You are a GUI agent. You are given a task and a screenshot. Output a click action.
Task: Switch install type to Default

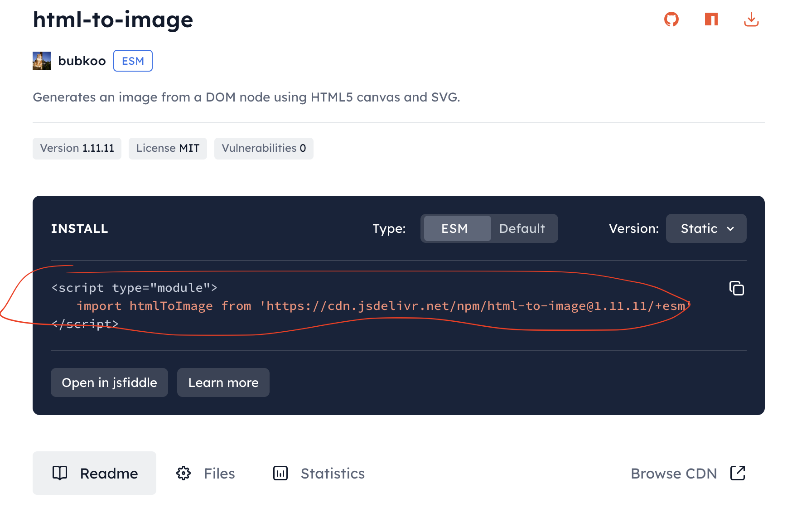[522, 228]
